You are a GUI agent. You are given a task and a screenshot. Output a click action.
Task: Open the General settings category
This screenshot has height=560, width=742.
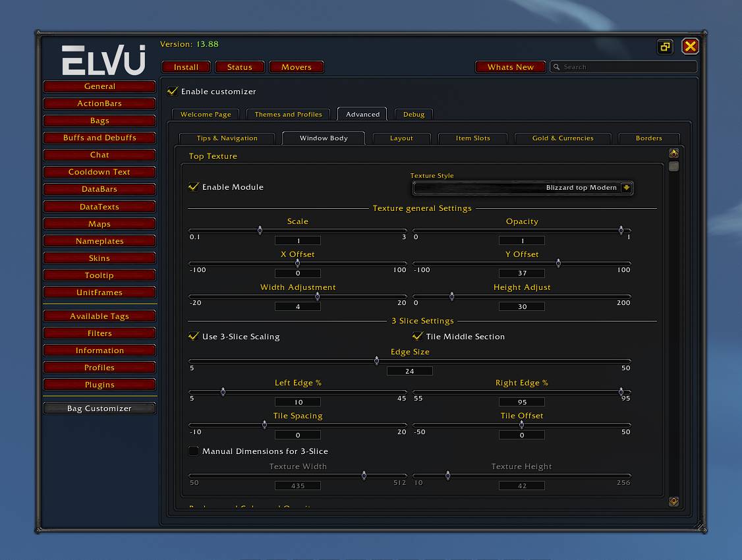[x=100, y=86]
